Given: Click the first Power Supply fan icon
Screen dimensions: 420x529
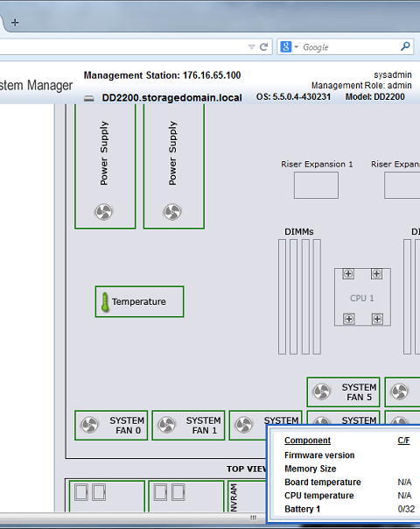Looking at the screenshot, I should coord(103,212).
